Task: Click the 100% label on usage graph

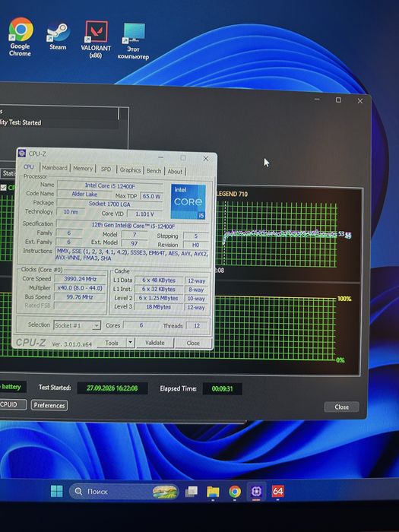Action: coord(344,299)
